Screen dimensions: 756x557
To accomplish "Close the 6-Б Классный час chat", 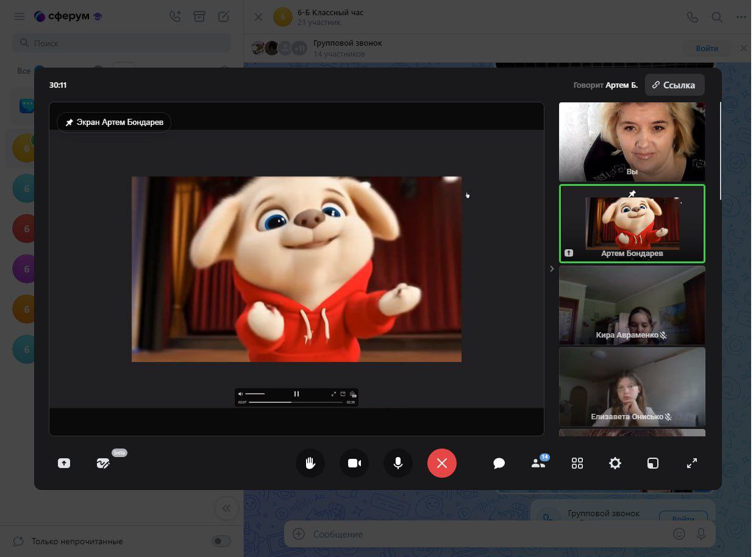I will click(x=259, y=17).
